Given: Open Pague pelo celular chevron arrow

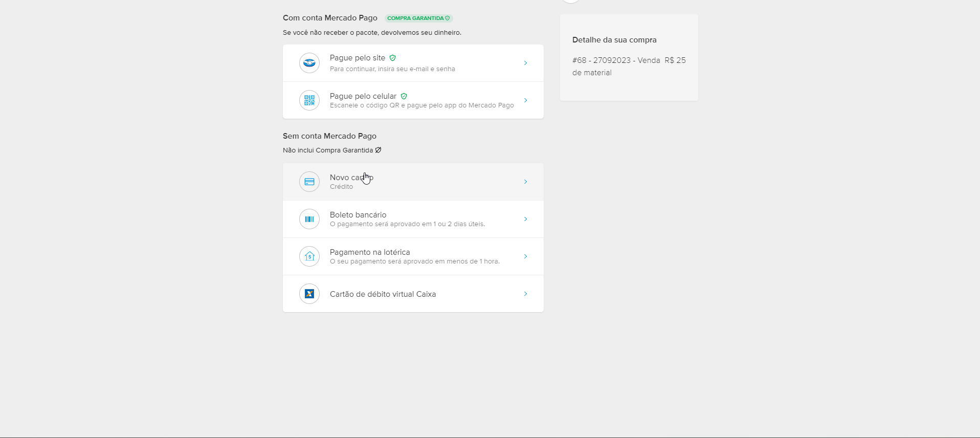Looking at the screenshot, I should click(525, 100).
